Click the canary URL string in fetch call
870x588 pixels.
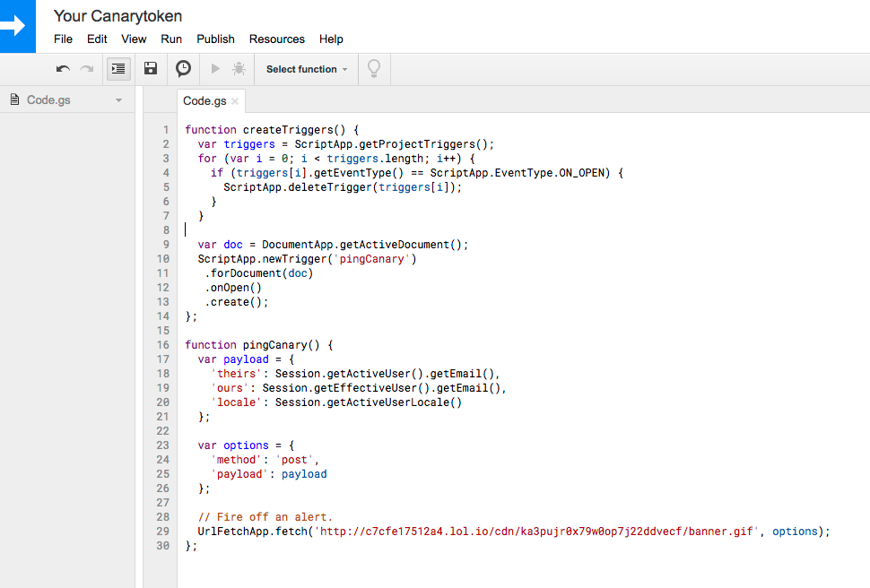tap(536, 532)
